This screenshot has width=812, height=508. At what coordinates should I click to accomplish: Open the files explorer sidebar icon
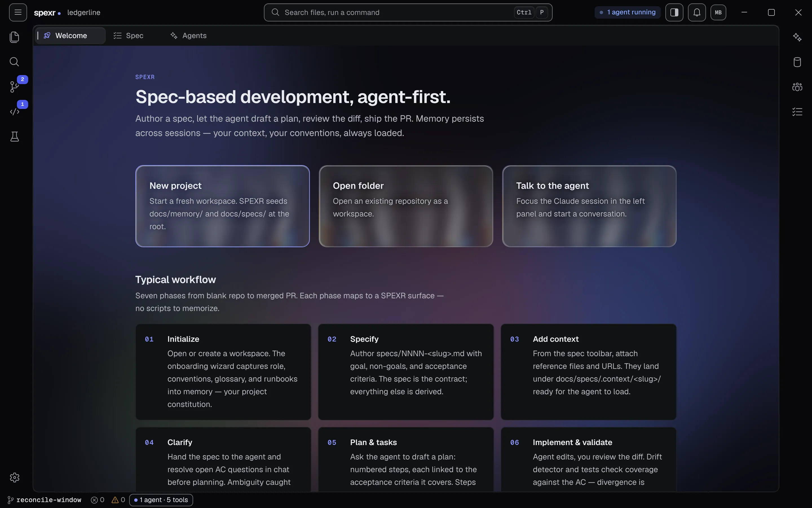click(14, 37)
